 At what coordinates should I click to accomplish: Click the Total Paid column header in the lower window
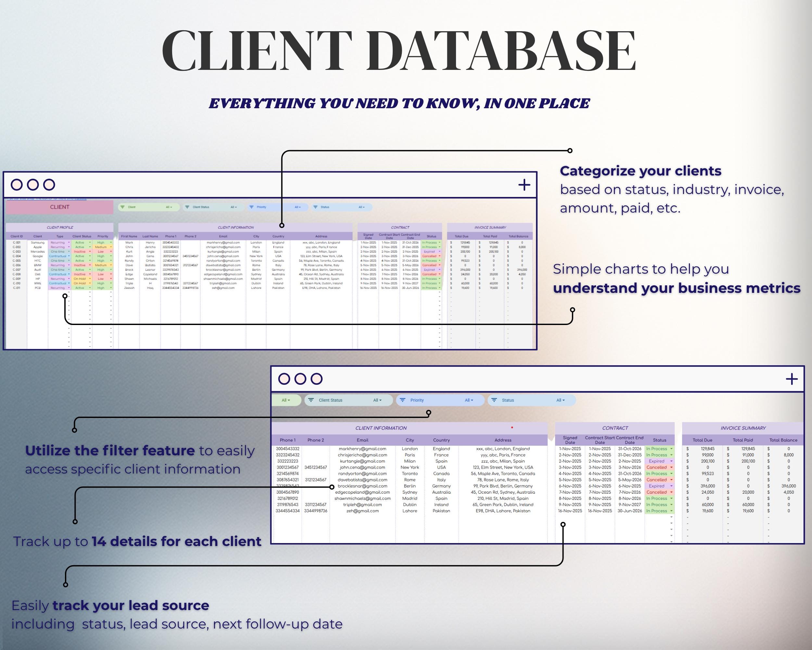[743, 440]
